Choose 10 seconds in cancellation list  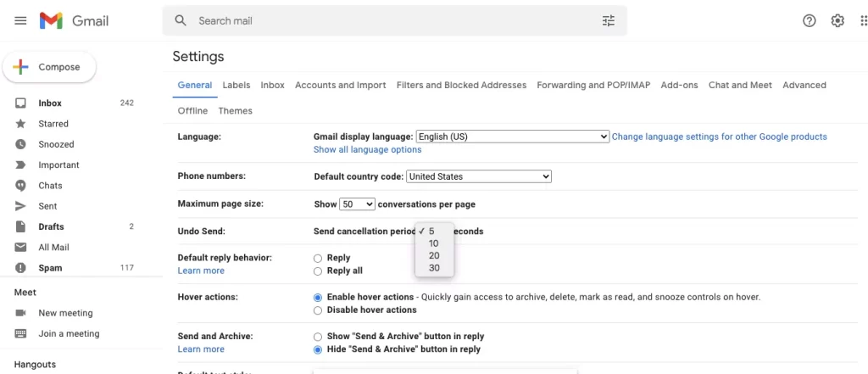point(435,243)
